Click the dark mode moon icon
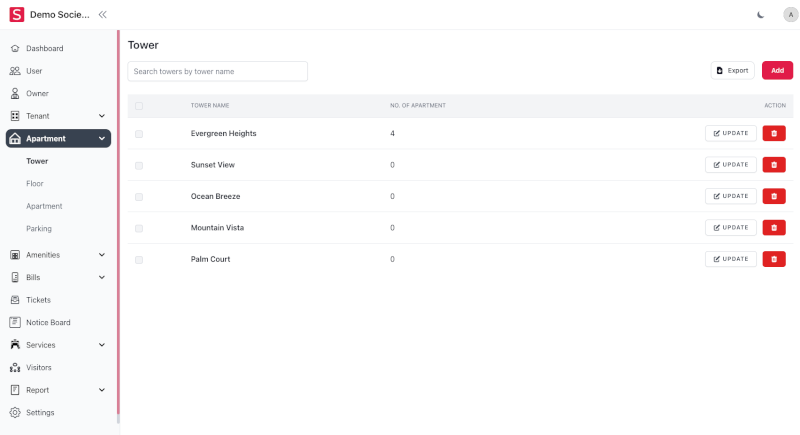 click(x=761, y=14)
